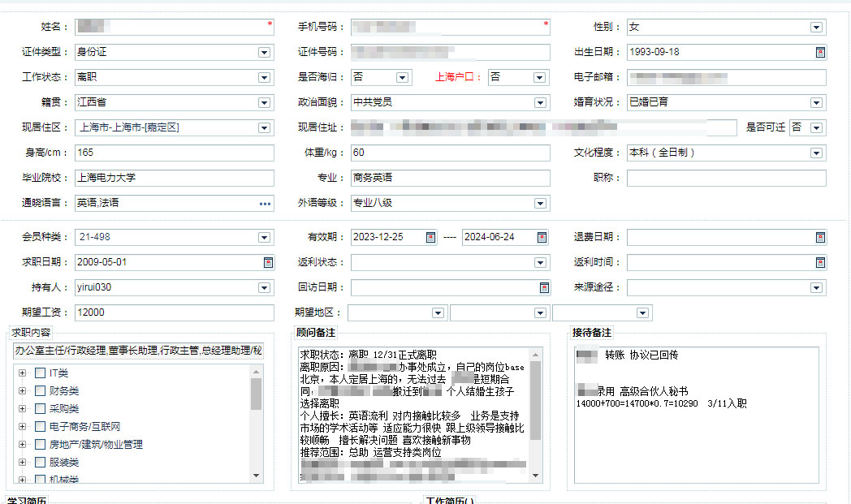Open the third 期望地区 dropdown
The image size is (851, 504).
[642, 313]
